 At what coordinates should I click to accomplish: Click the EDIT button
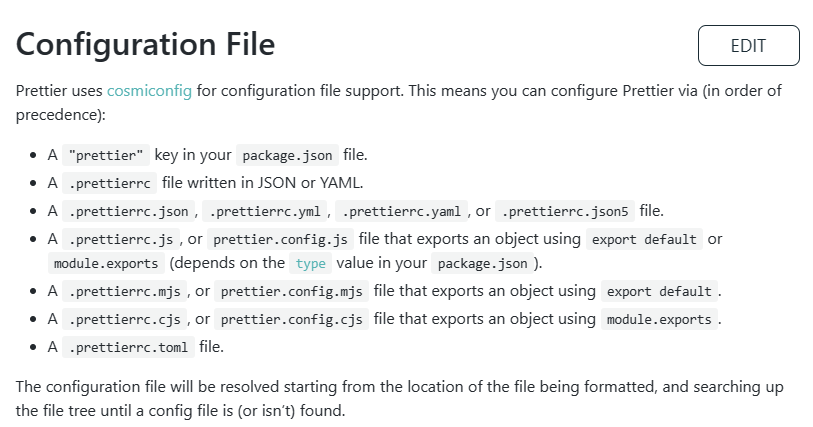(x=748, y=46)
